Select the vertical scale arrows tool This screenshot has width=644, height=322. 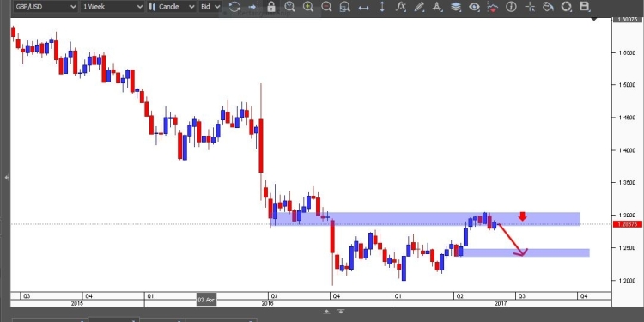click(382, 7)
